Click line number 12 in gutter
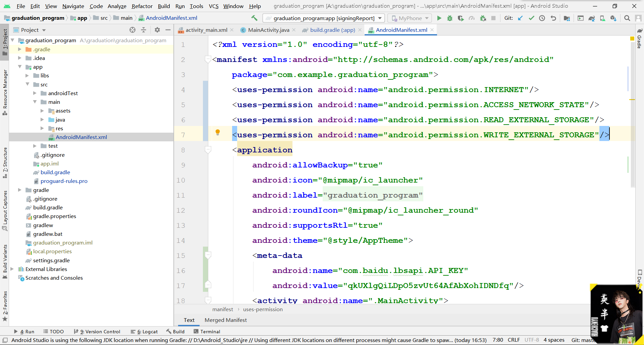The width and height of the screenshot is (644, 345). tap(181, 210)
